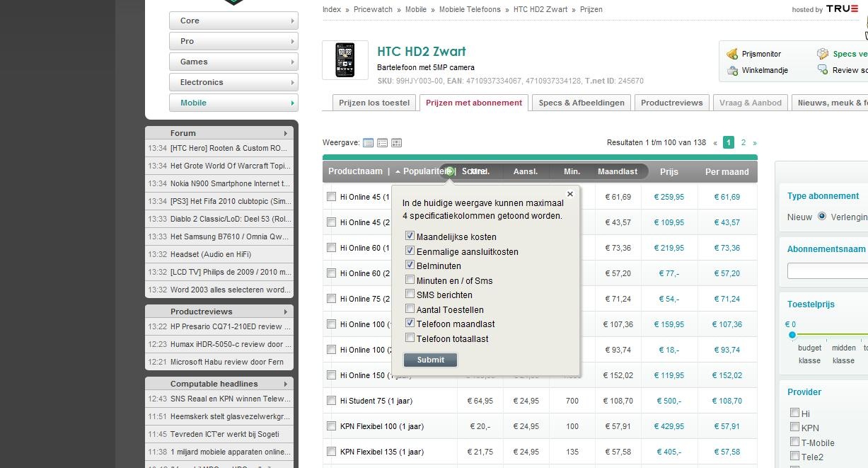Filter by provider T-Mobile checkbox
868x468 pixels.
794,442
